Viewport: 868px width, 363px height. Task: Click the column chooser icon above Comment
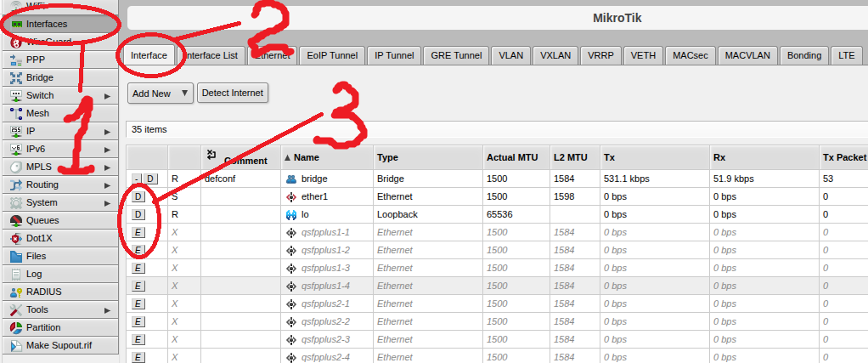point(211,154)
